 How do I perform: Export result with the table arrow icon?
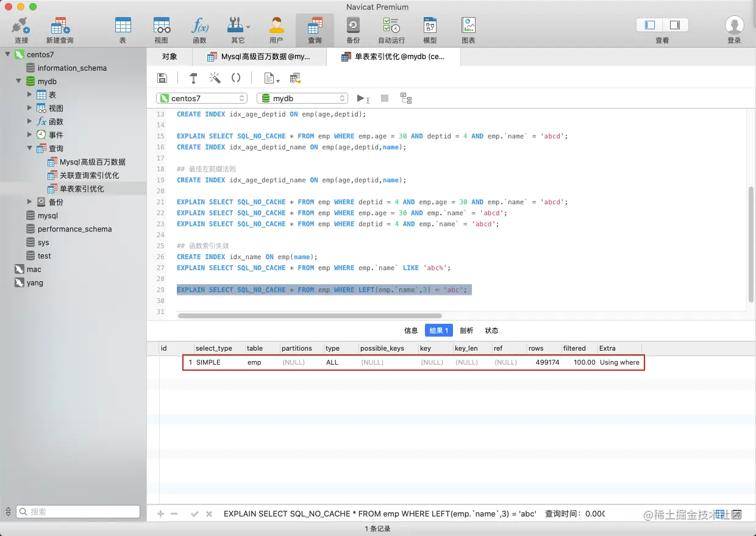tap(296, 78)
